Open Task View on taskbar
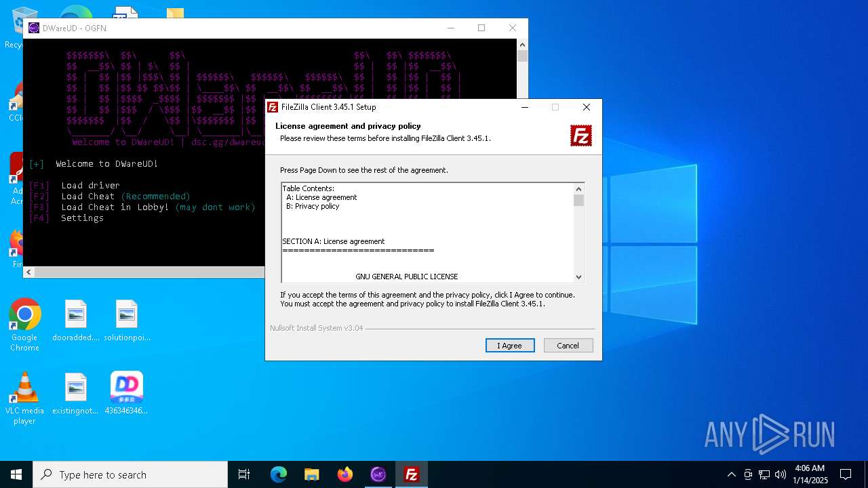This screenshot has width=868, height=488. [x=244, y=474]
